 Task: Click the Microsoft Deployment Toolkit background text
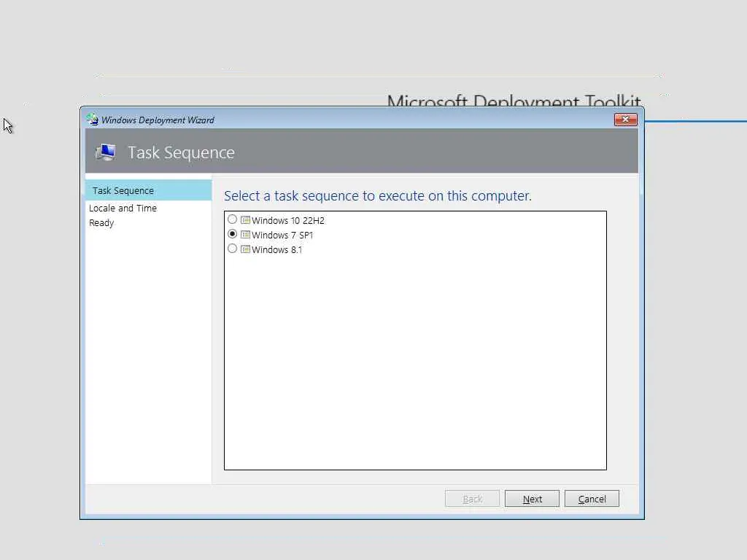(x=514, y=100)
